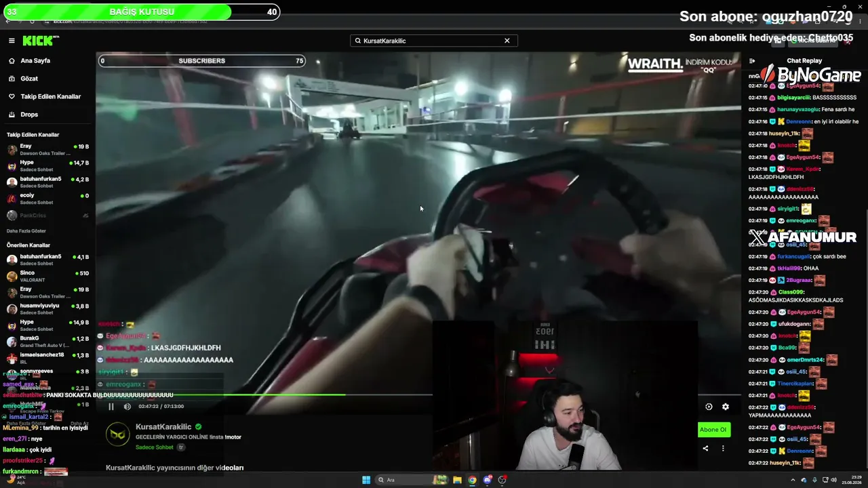The image size is (868, 488).
Task: Go to Ana Sayfa home page
Action: [35, 60]
